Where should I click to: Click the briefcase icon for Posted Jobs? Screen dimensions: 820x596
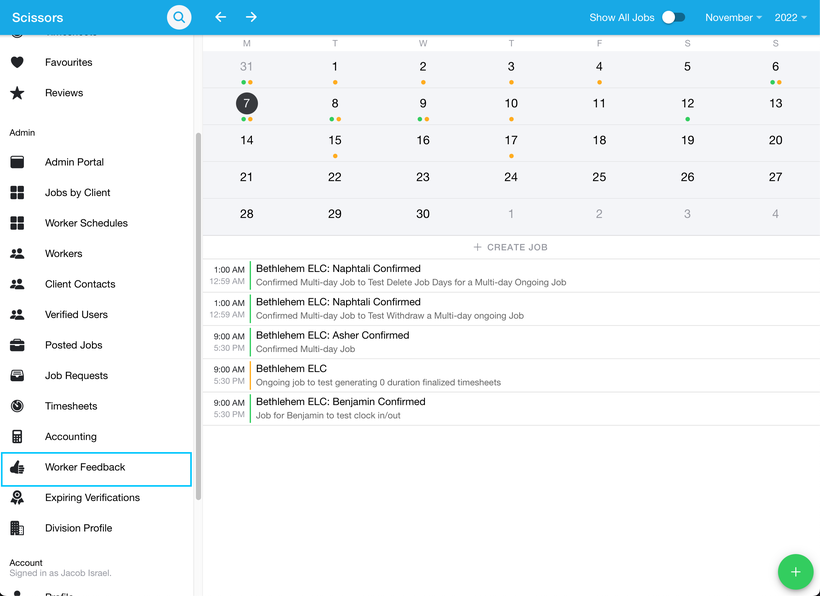pyautogui.click(x=17, y=345)
